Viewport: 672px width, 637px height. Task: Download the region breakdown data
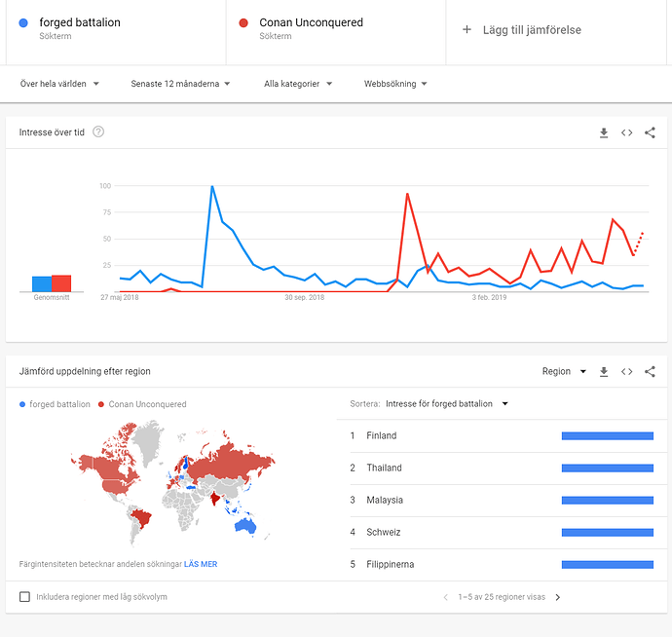click(x=604, y=372)
